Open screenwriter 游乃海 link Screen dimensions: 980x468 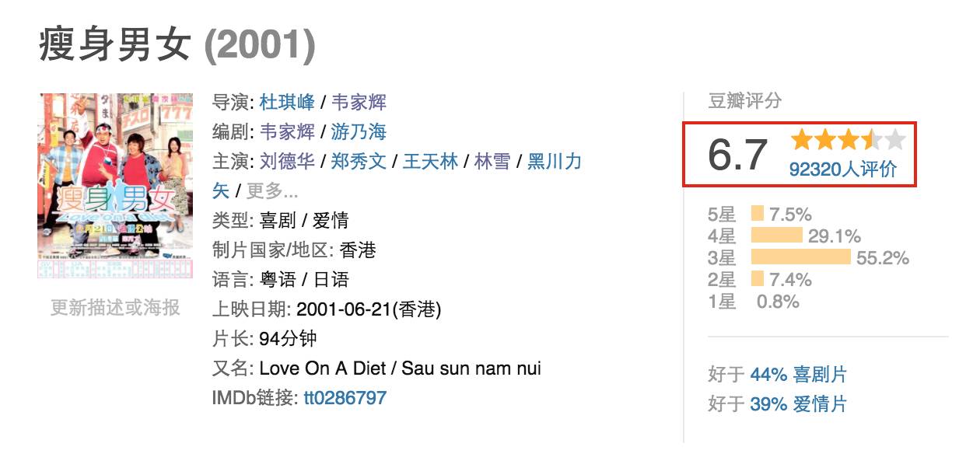(359, 131)
